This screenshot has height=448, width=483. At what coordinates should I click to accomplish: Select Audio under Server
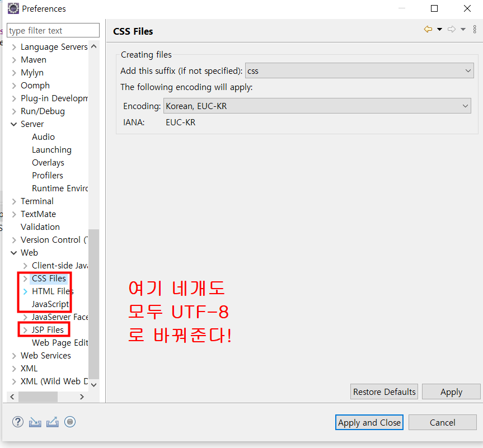44,136
